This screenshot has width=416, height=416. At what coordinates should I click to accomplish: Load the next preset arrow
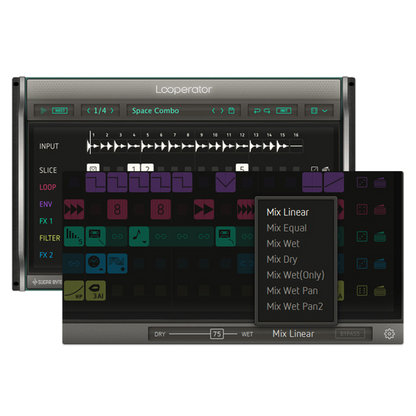point(222,110)
